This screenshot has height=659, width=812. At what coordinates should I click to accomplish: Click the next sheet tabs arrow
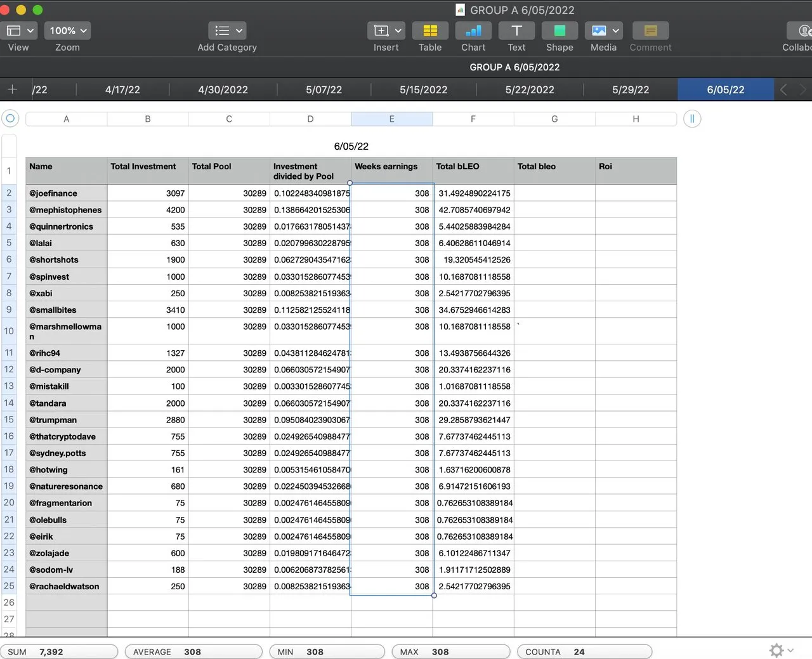(x=803, y=89)
